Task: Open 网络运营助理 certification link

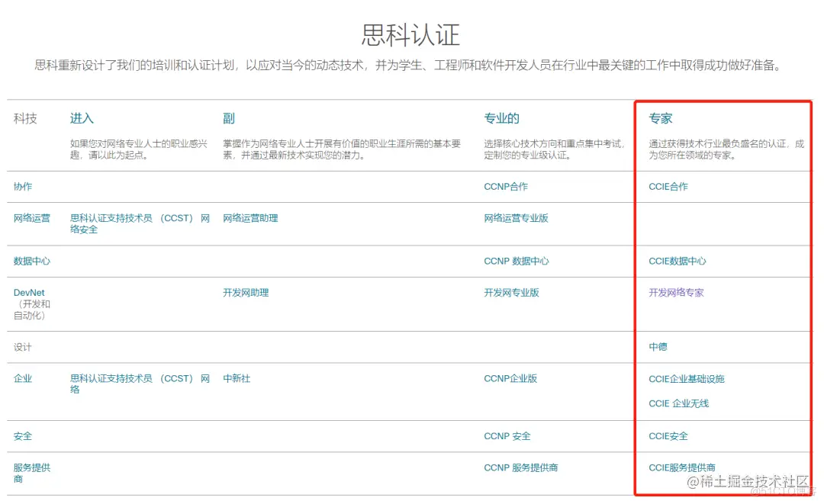Action: click(x=250, y=218)
